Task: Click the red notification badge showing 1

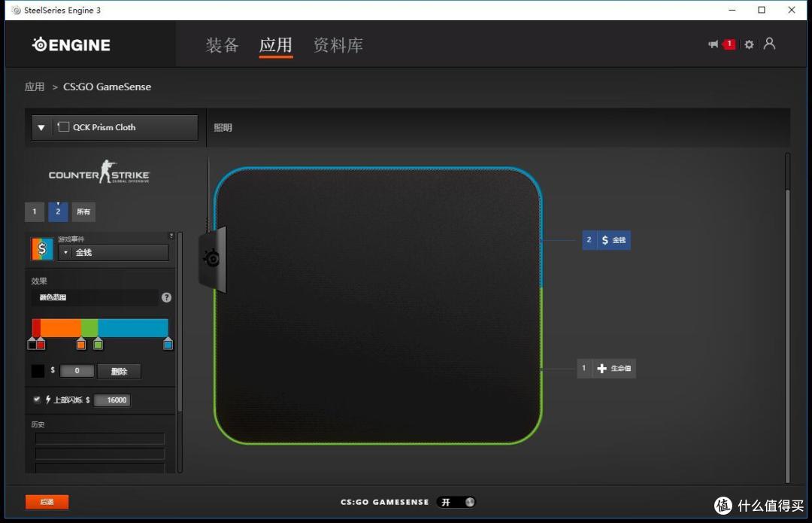Action: click(x=729, y=44)
